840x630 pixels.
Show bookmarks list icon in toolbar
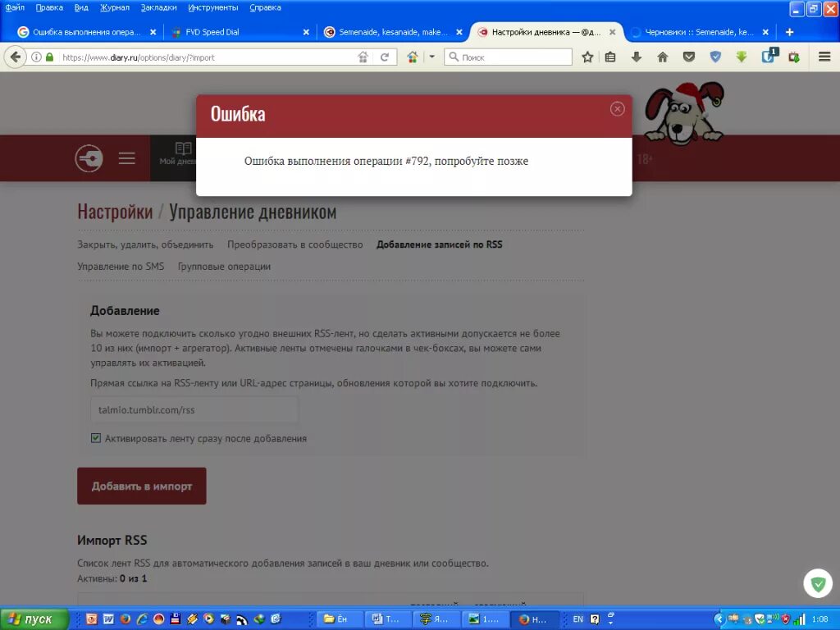(x=610, y=57)
